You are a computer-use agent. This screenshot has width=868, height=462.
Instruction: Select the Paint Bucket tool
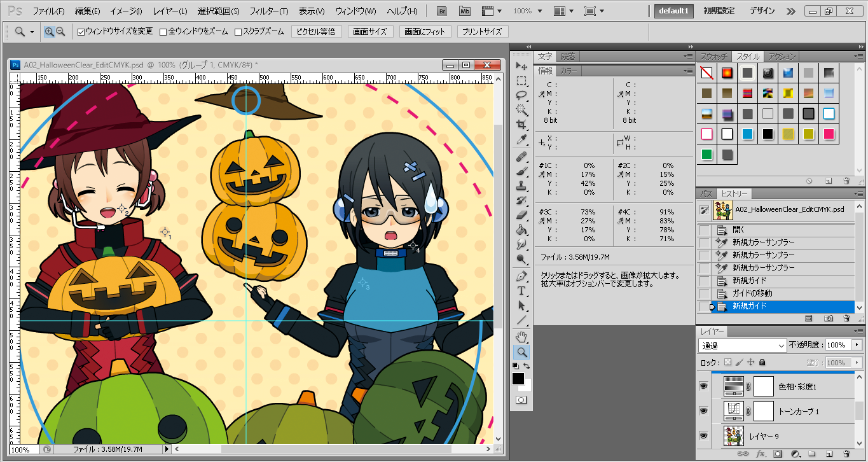pos(521,230)
